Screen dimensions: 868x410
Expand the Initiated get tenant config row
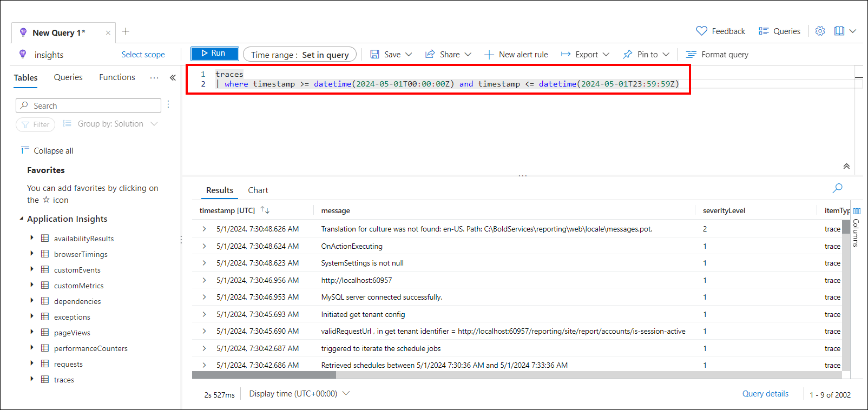click(204, 314)
